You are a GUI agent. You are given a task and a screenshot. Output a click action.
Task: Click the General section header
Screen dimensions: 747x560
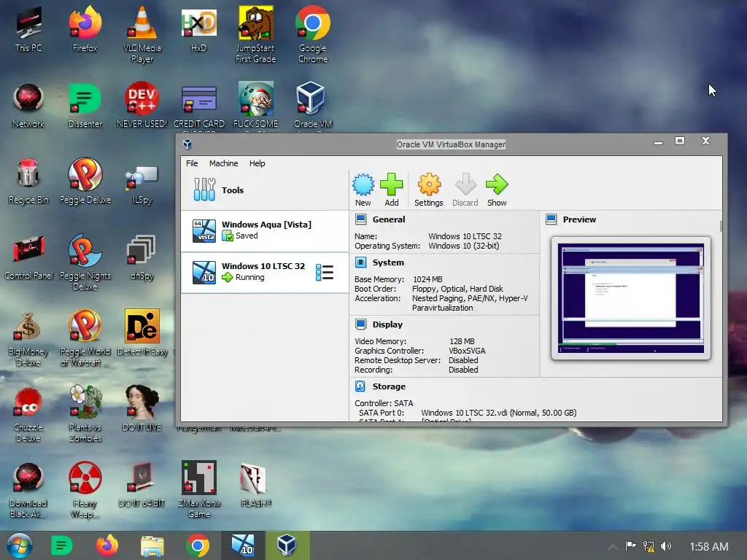point(380,219)
